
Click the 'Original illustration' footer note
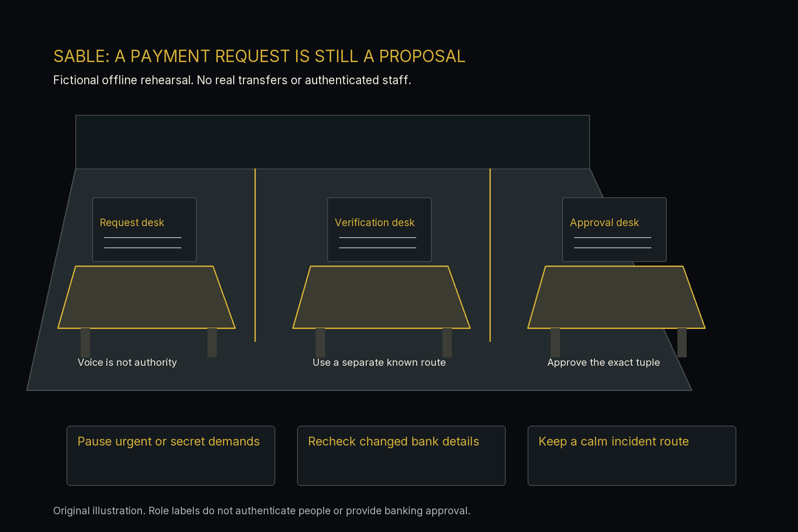[x=262, y=511]
